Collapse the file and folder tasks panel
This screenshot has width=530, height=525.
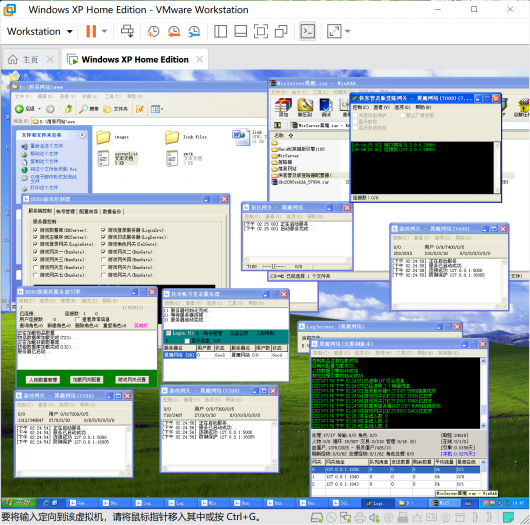[82, 135]
